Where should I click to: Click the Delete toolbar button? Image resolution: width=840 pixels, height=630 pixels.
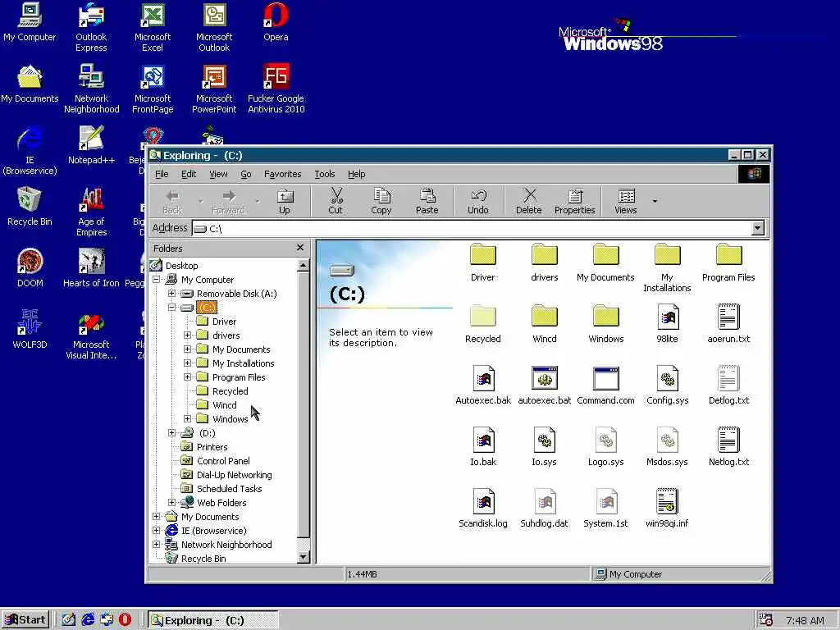(529, 202)
